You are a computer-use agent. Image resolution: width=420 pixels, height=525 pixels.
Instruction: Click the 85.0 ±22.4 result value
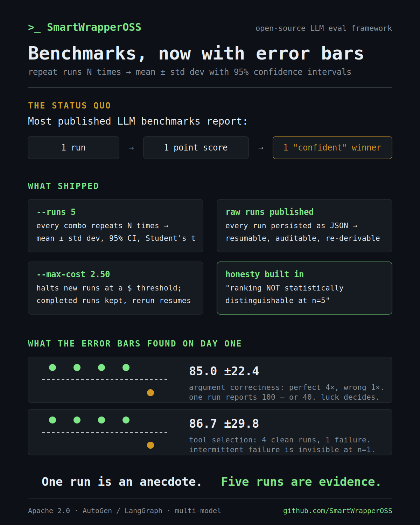coord(224,371)
